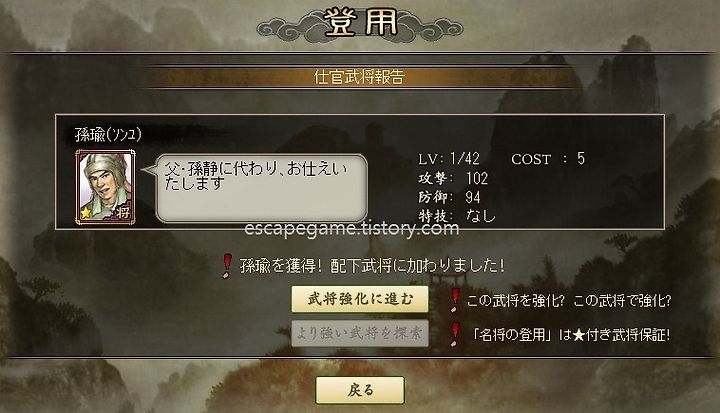Click the greyed より強い武将を探索 button
This screenshot has width=720, height=413.
(360, 333)
